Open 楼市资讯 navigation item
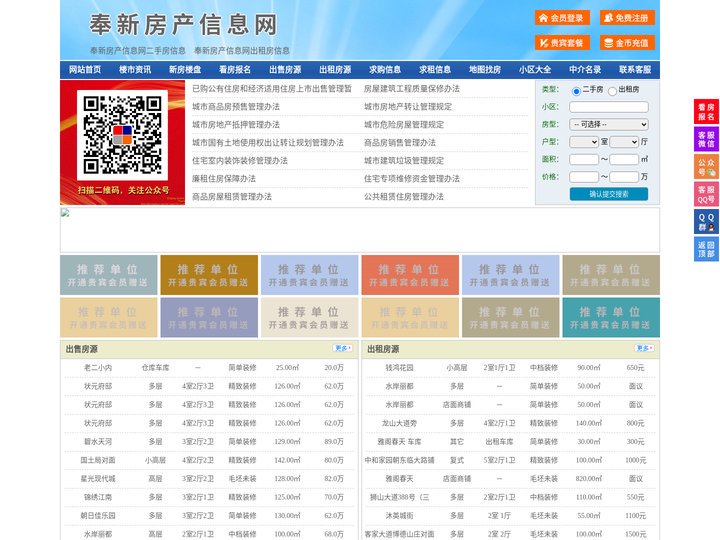 click(135, 70)
